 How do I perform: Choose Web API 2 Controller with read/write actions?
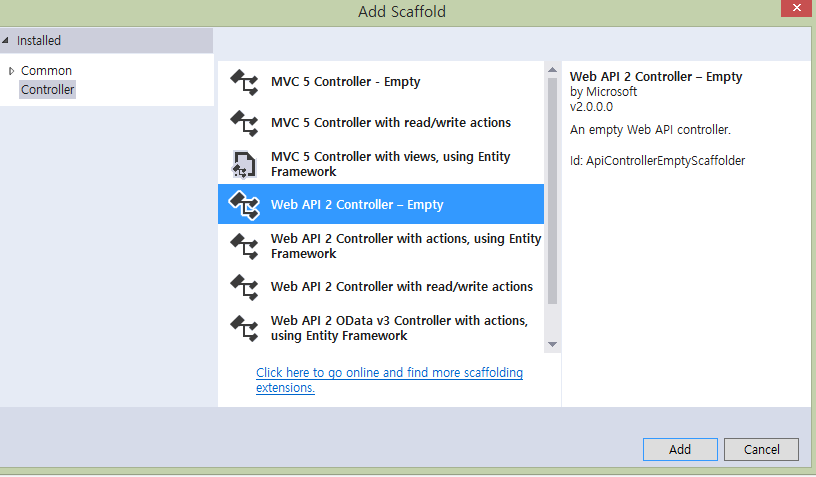381,287
